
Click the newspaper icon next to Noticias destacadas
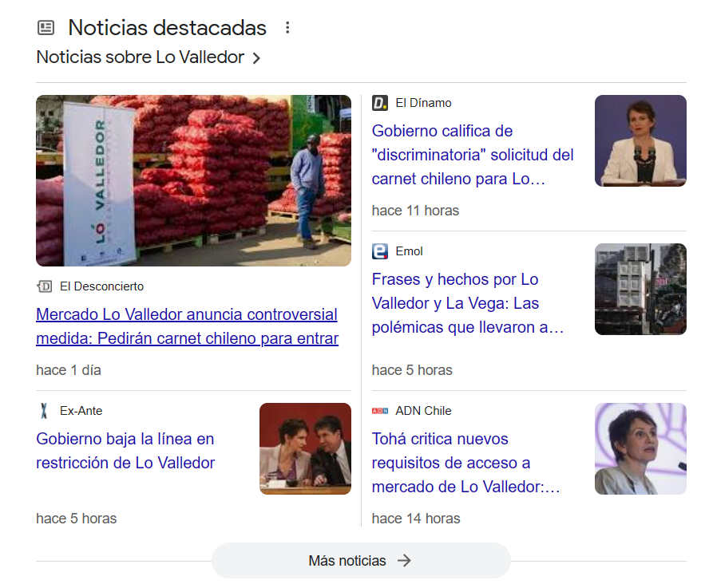click(46, 28)
